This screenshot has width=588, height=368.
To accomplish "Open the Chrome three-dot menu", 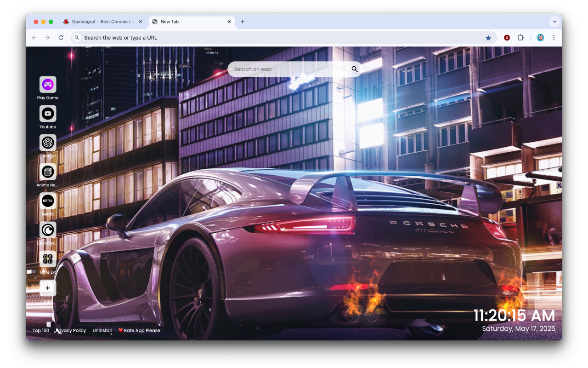I will click(554, 38).
